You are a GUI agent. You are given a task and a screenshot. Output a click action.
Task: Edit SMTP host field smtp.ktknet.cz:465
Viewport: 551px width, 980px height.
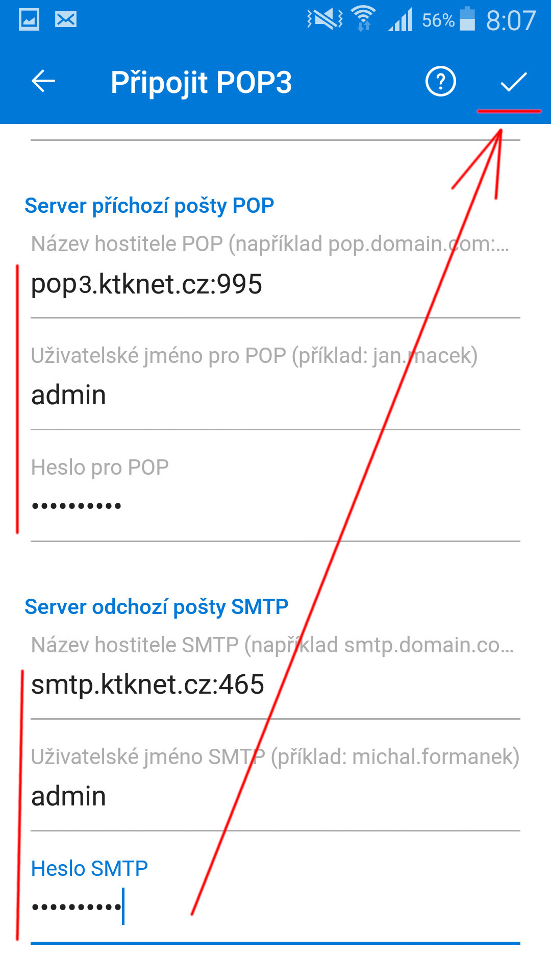275,684
